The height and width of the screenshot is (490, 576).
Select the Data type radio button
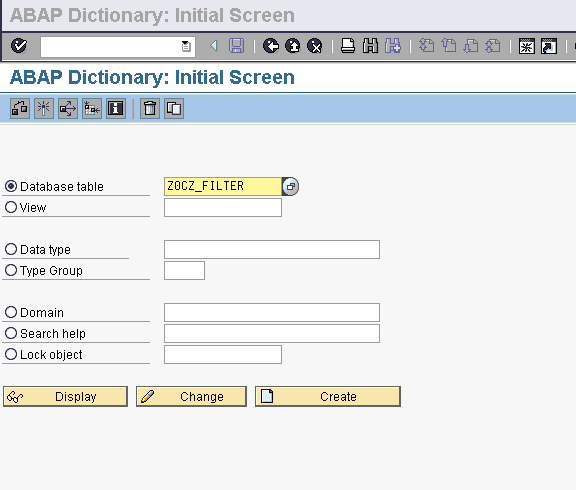click(x=11, y=249)
